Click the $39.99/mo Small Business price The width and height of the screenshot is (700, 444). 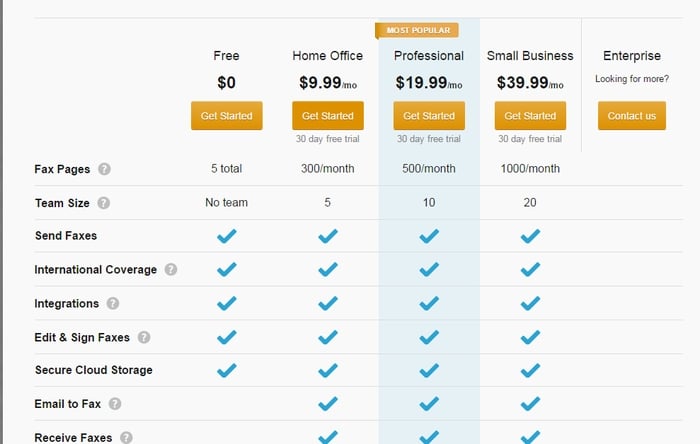coord(530,83)
